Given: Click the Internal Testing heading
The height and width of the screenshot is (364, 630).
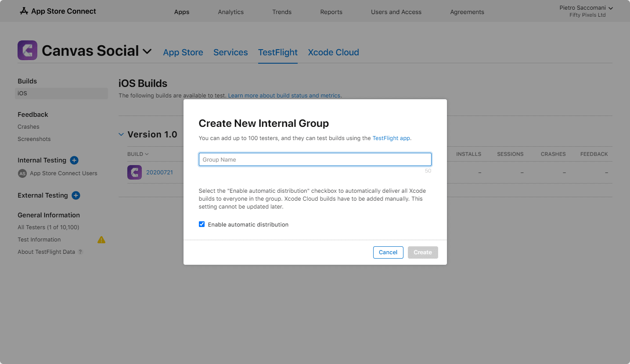Looking at the screenshot, I should tap(42, 160).
